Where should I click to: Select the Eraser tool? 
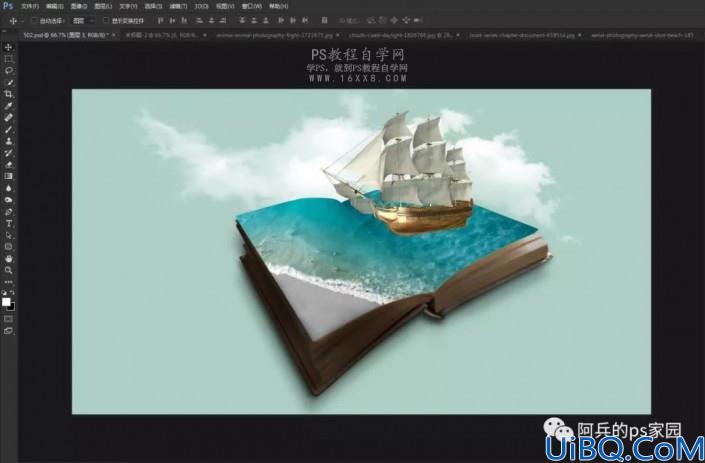point(9,165)
